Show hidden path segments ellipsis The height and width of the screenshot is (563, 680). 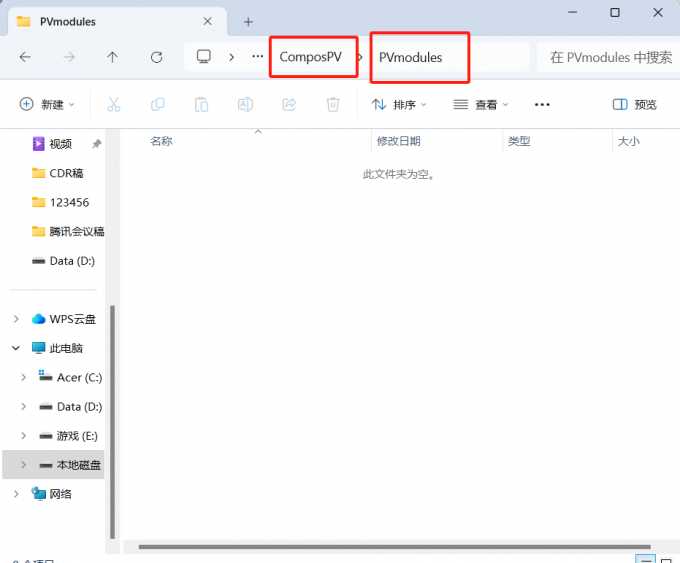coord(258,56)
